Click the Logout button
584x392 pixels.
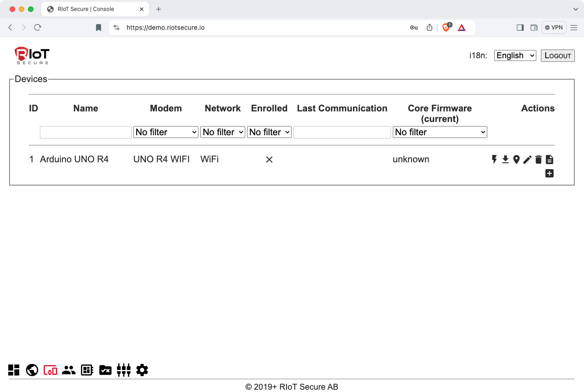point(557,55)
